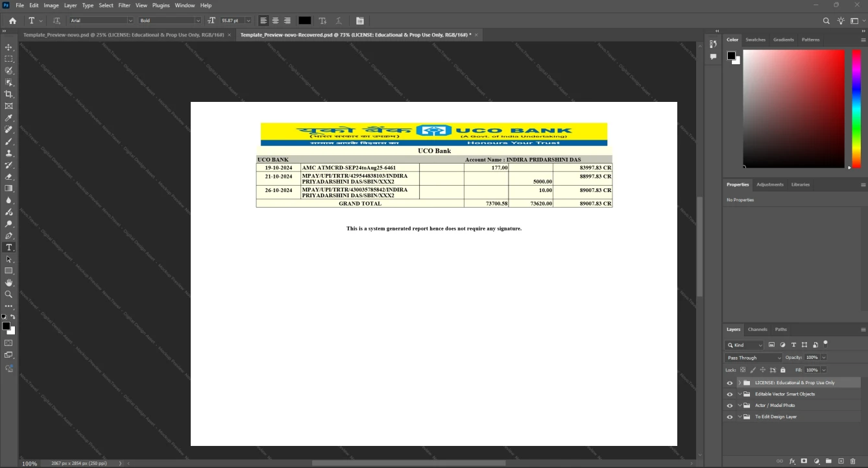868x468 pixels.
Task: Select the Spot Healing Brush tool
Action: coord(8,130)
